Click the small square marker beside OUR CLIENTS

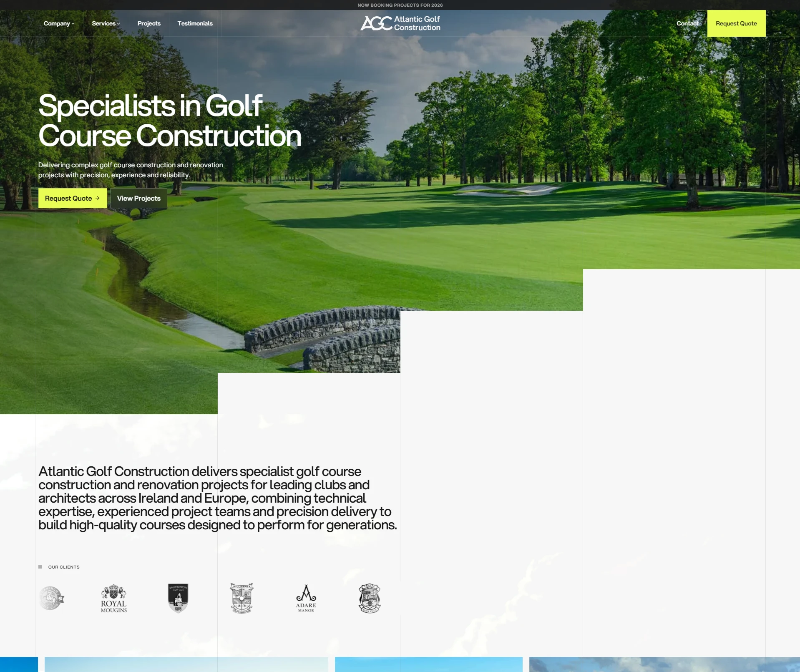pyautogui.click(x=40, y=567)
